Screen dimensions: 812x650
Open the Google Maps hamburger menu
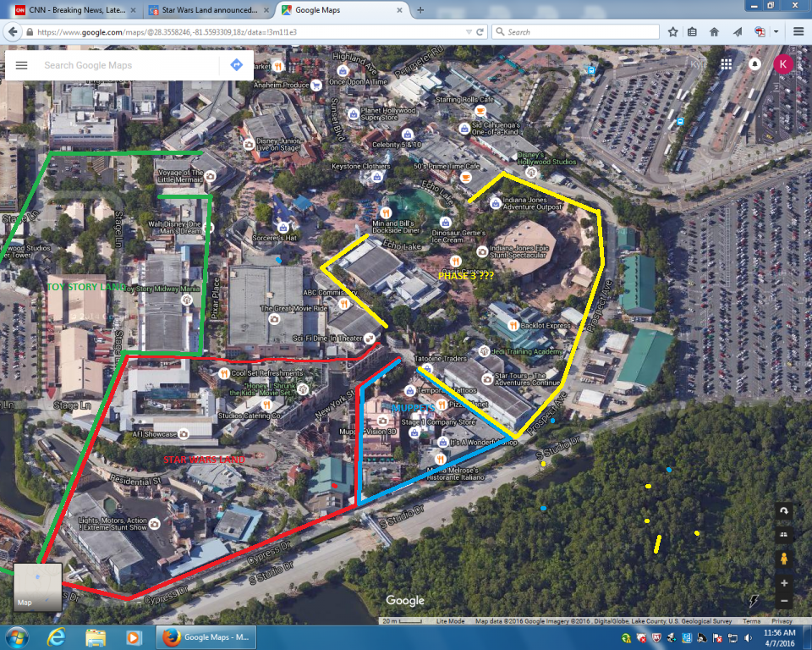pos(21,65)
